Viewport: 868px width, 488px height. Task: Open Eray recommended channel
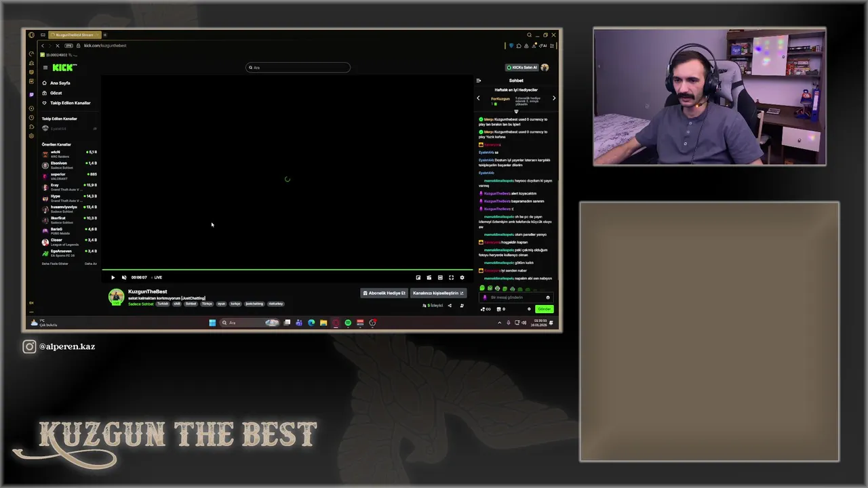point(69,187)
